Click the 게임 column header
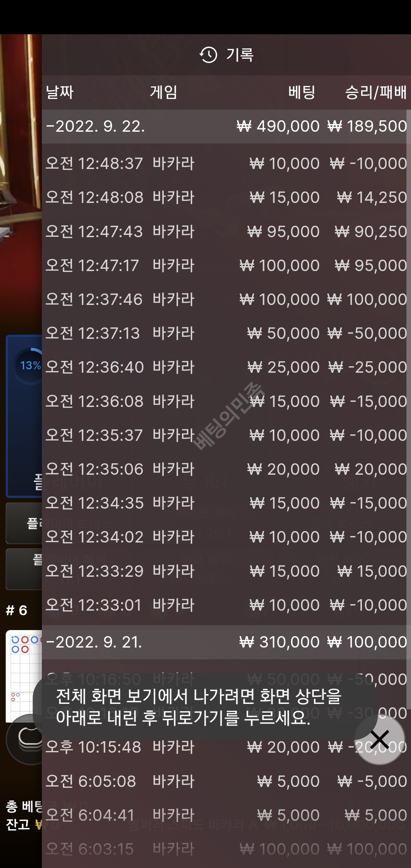The image size is (411, 868). [x=164, y=92]
